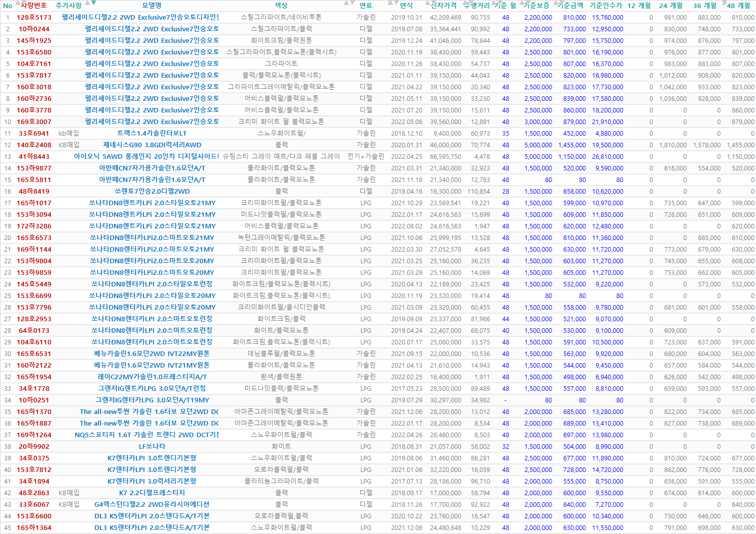Select the KB매입 note beside plate 48호2863
Image resolution: width=756 pixels, height=534 pixels.
(x=69, y=493)
